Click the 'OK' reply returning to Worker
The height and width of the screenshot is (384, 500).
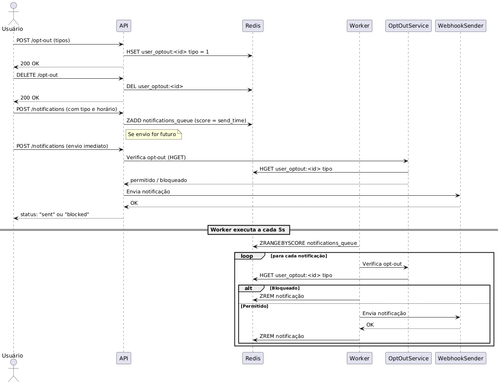pyautogui.click(x=370, y=325)
